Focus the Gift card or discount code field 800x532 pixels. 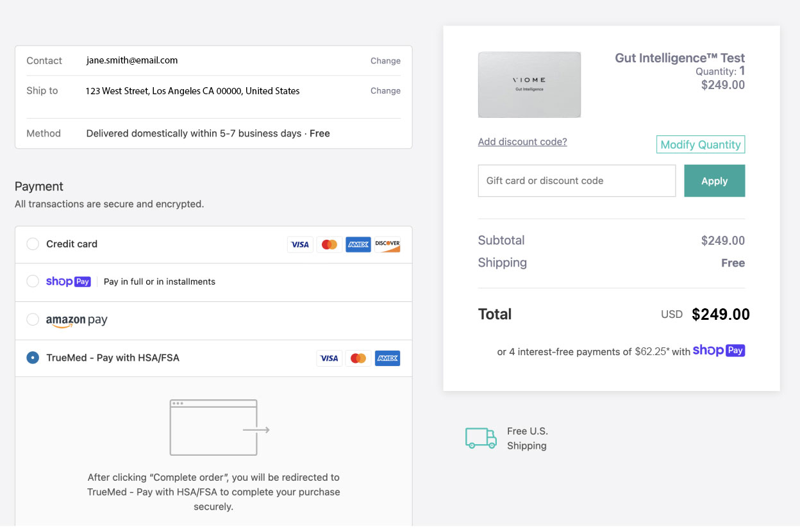(x=577, y=181)
